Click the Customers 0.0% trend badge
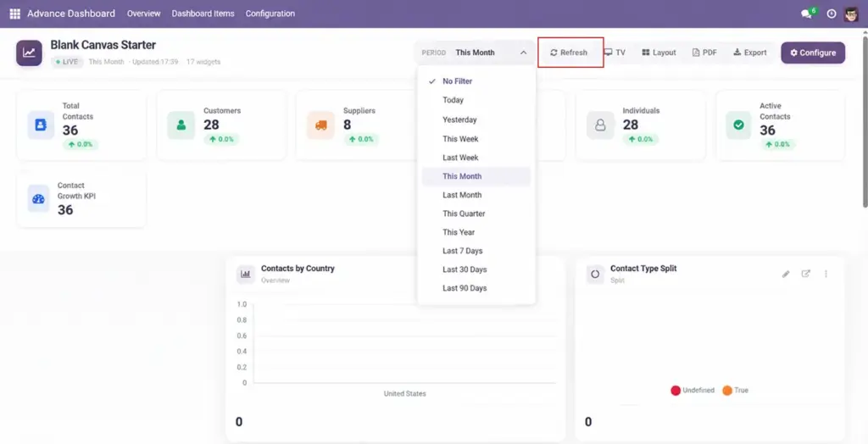 point(221,140)
